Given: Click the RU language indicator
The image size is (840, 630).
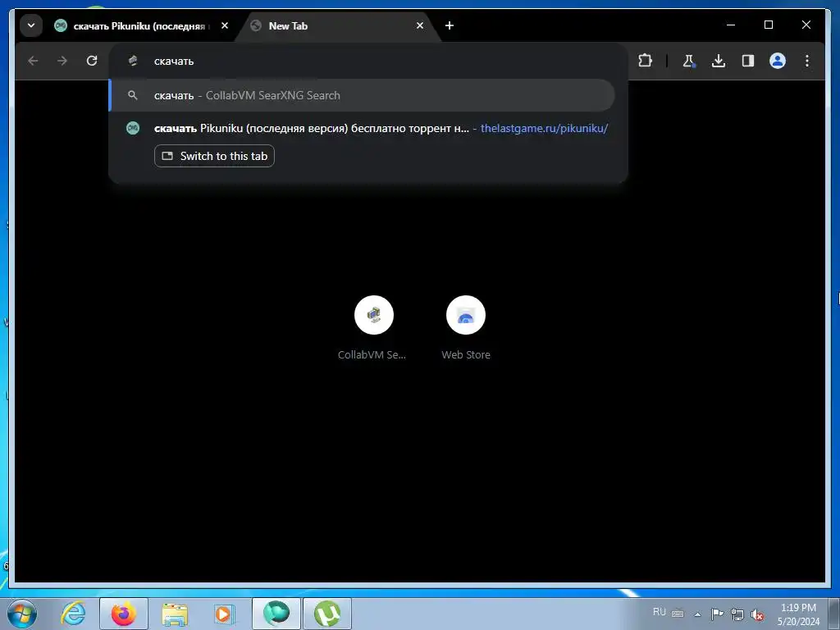Looking at the screenshot, I should (x=659, y=612).
